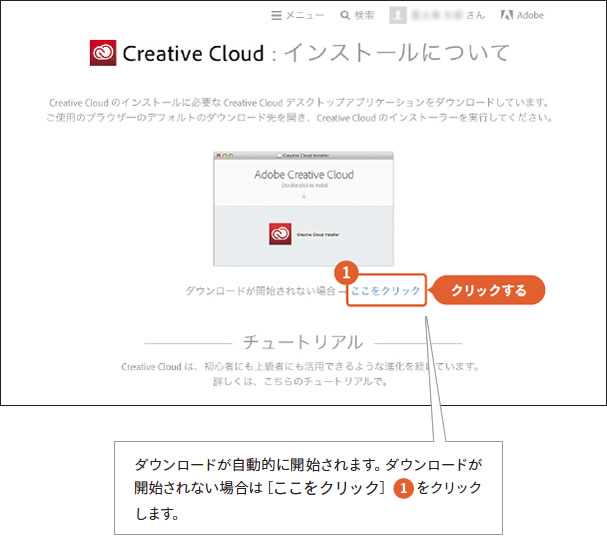Open the user profile avatar icon
The height and width of the screenshot is (536, 607).
398,15
